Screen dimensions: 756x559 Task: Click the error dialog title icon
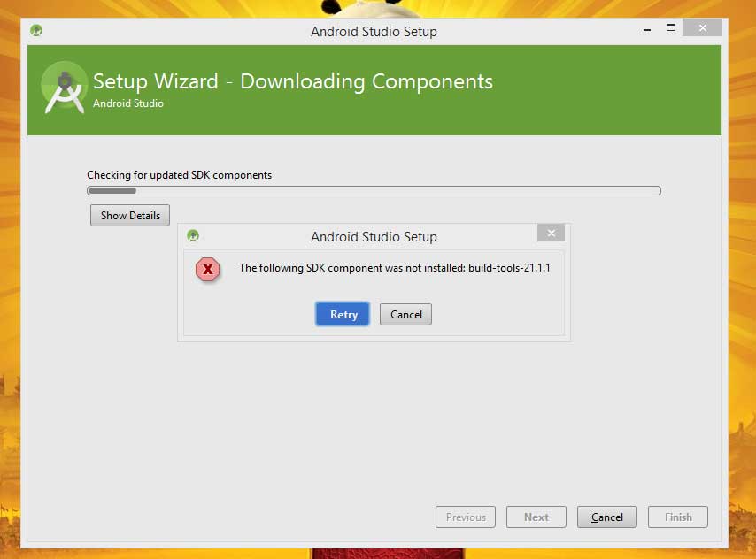[193, 235]
